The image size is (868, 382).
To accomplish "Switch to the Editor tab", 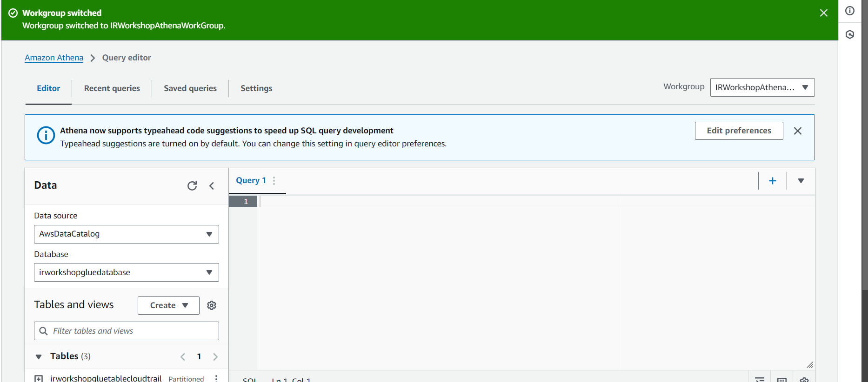I will click(48, 88).
